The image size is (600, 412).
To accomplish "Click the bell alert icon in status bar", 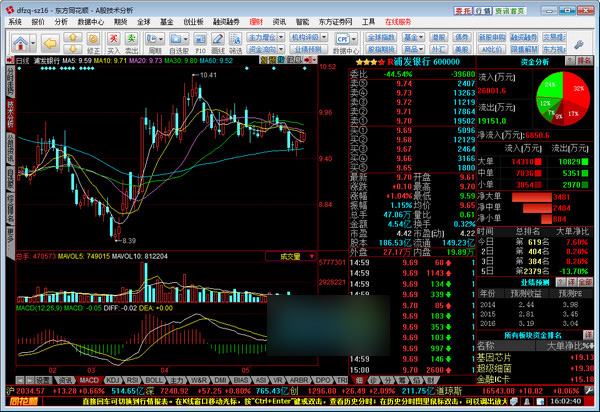I will pyautogui.click(x=527, y=401).
